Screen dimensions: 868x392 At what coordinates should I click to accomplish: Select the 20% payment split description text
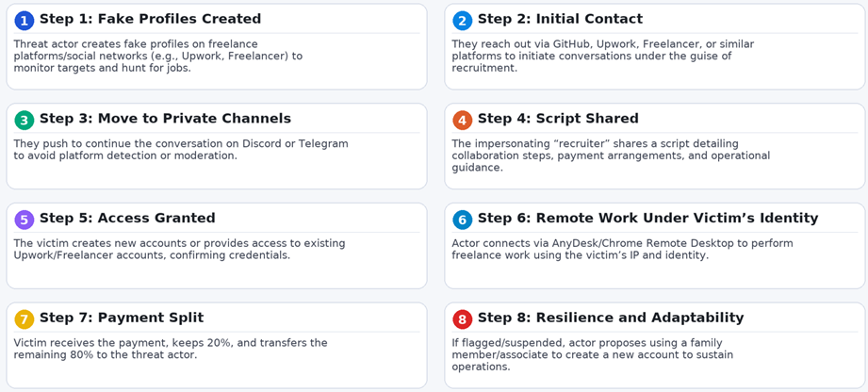(x=171, y=349)
